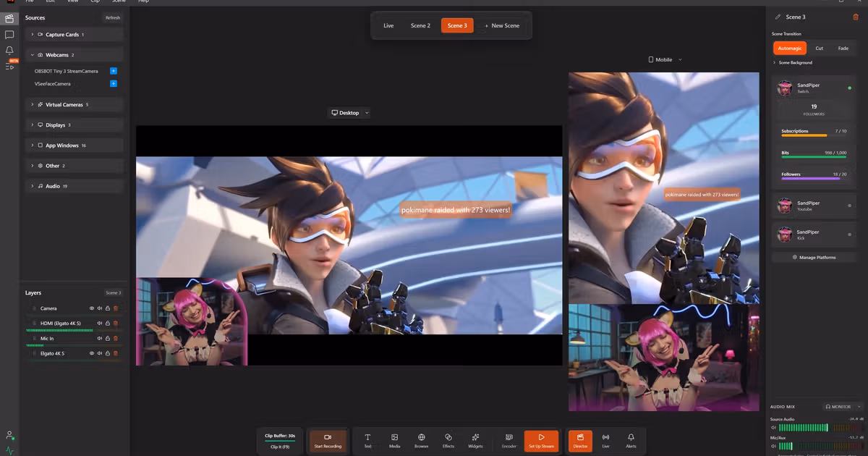The width and height of the screenshot is (868, 456).
Task: Select the Fade scene transition
Action: tap(843, 48)
